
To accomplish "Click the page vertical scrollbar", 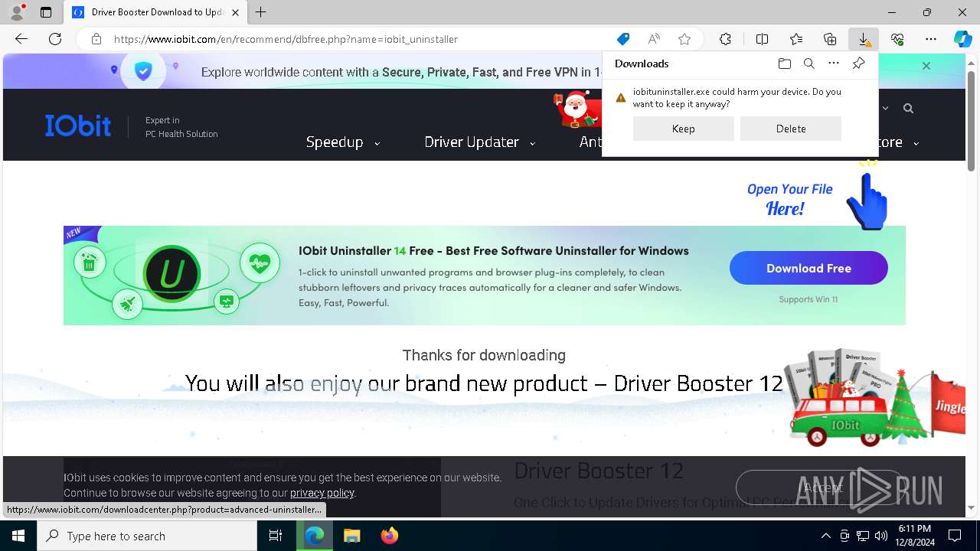I will (x=972, y=121).
